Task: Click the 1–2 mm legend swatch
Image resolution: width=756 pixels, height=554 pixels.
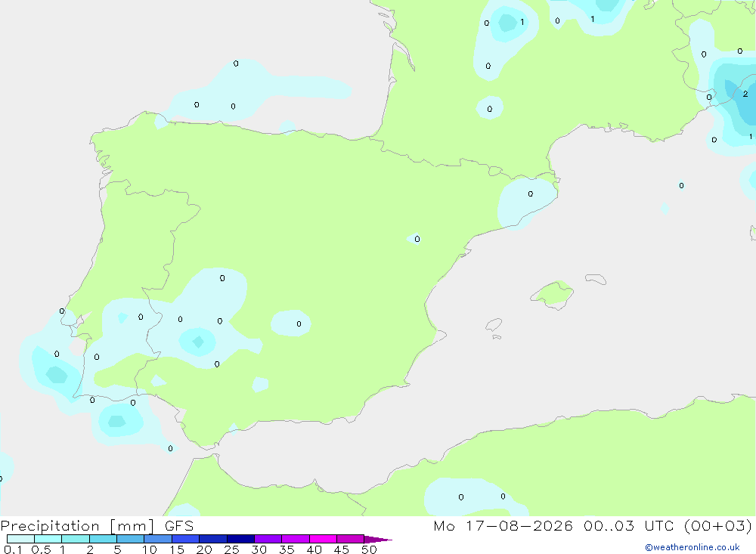Action: [76, 539]
